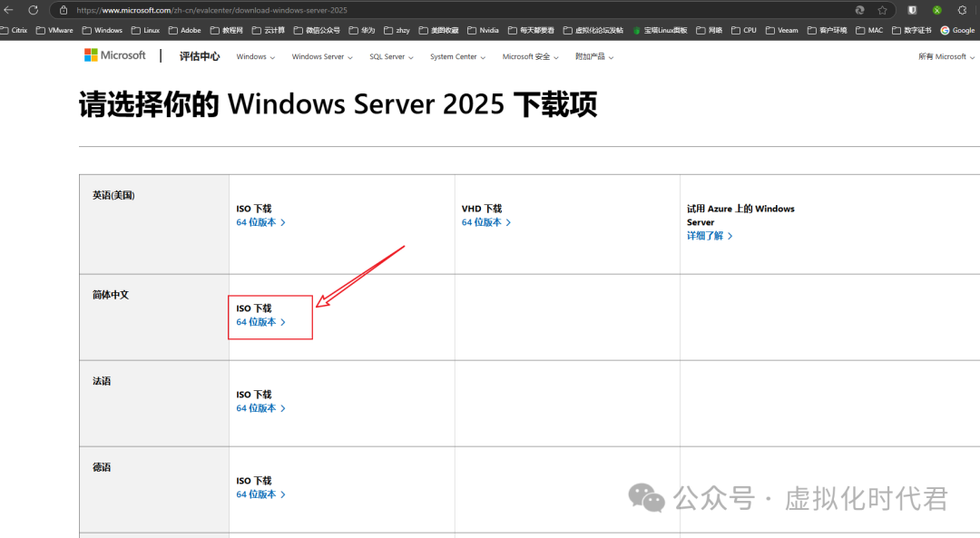Viewport: 980px width, 538px height.
Task: Open the 网络 bookmark folder
Action: click(x=710, y=30)
